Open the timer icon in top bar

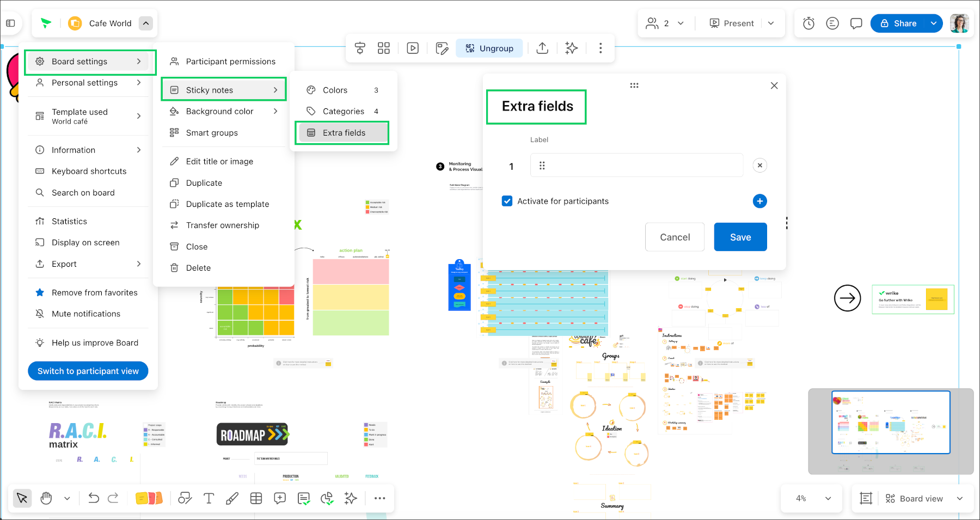click(x=808, y=23)
